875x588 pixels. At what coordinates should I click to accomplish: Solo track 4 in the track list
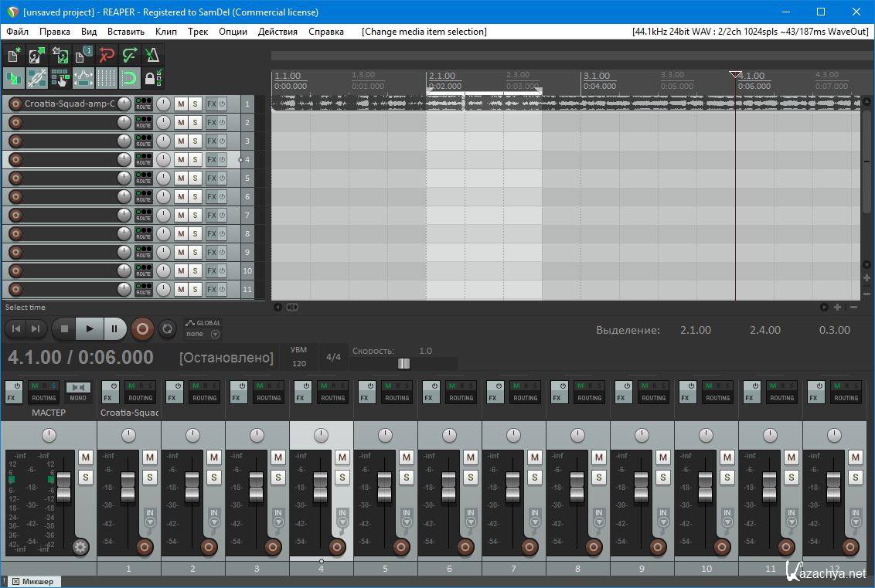(195, 159)
